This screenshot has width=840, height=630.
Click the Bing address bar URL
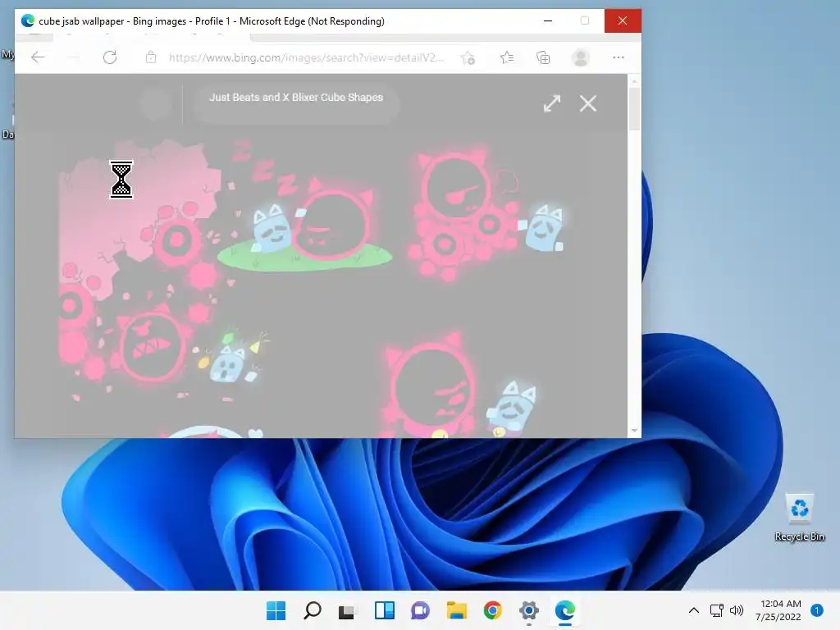pyautogui.click(x=307, y=57)
